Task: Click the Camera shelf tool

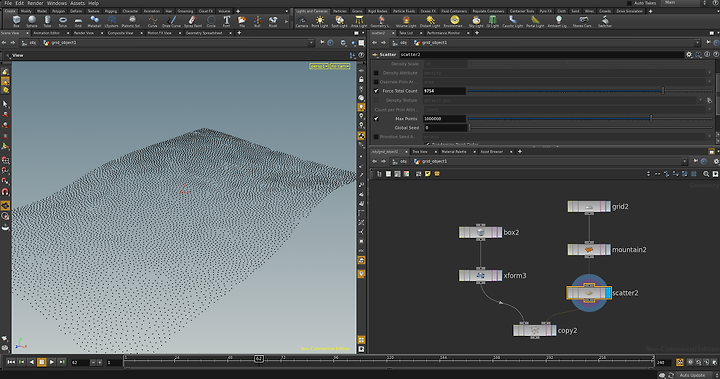Action: tap(302, 21)
